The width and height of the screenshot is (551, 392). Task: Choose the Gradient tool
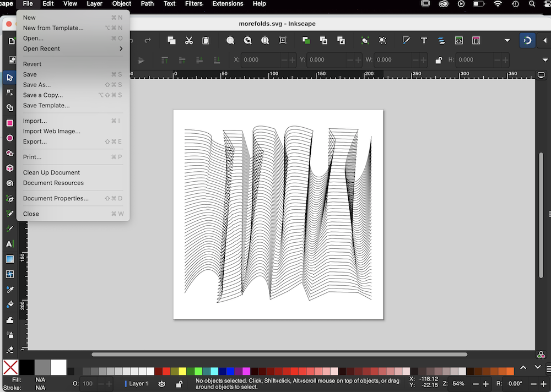[x=10, y=259]
